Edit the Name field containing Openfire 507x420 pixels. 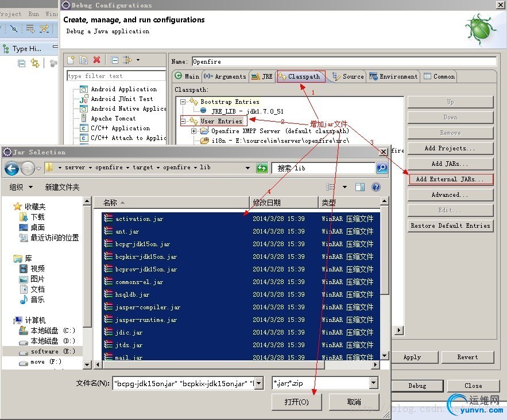(x=344, y=61)
